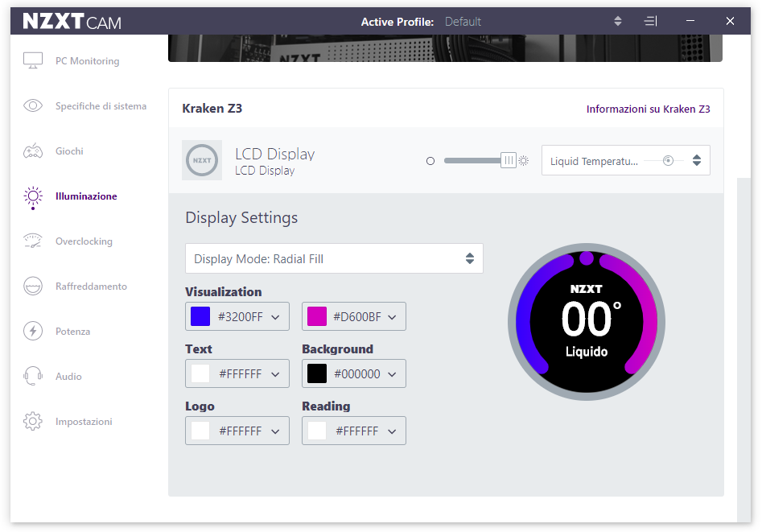This screenshot has height=532, width=762.
Task: Click the LCD Display title text
Action: (275, 154)
